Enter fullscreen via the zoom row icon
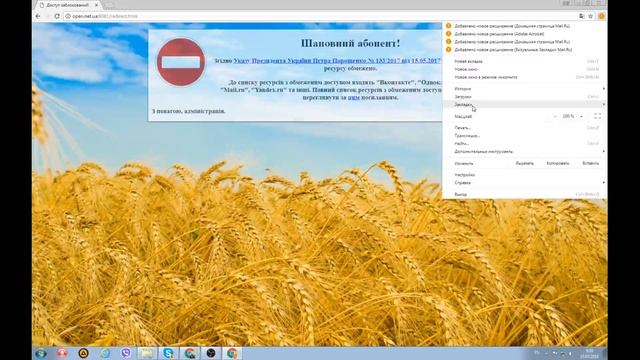640x360 pixels. [x=598, y=116]
